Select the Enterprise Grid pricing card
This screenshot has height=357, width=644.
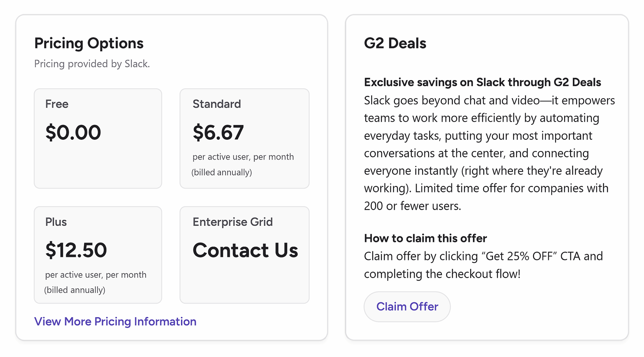pos(245,255)
